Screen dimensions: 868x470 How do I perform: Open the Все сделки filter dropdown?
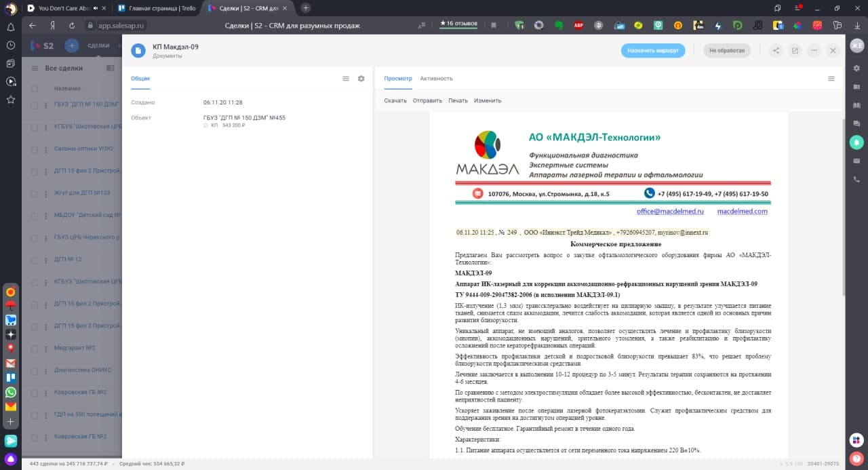(x=62, y=68)
